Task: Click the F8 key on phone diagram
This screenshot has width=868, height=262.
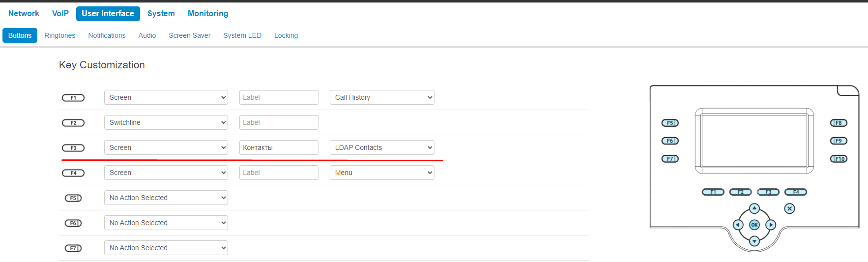Action: click(x=839, y=123)
